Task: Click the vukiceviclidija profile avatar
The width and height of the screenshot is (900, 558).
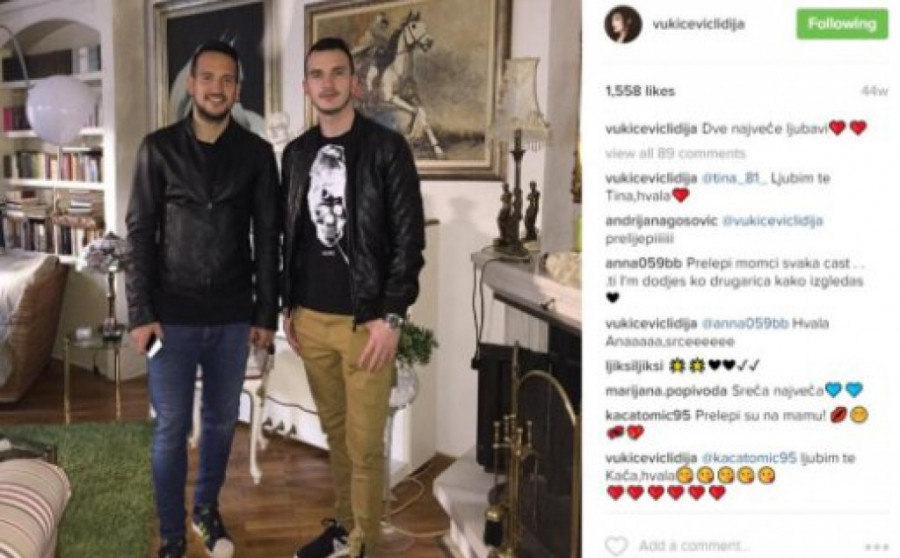Action: (623, 24)
